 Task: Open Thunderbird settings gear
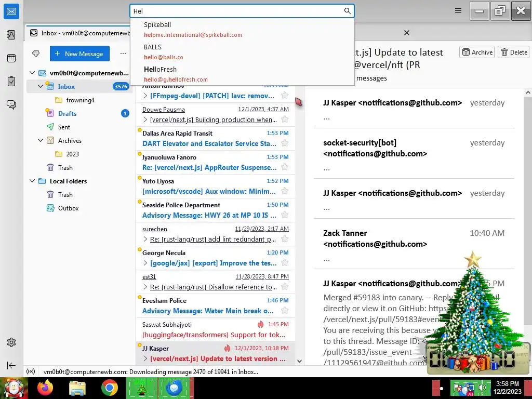click(x=11, y=342)
